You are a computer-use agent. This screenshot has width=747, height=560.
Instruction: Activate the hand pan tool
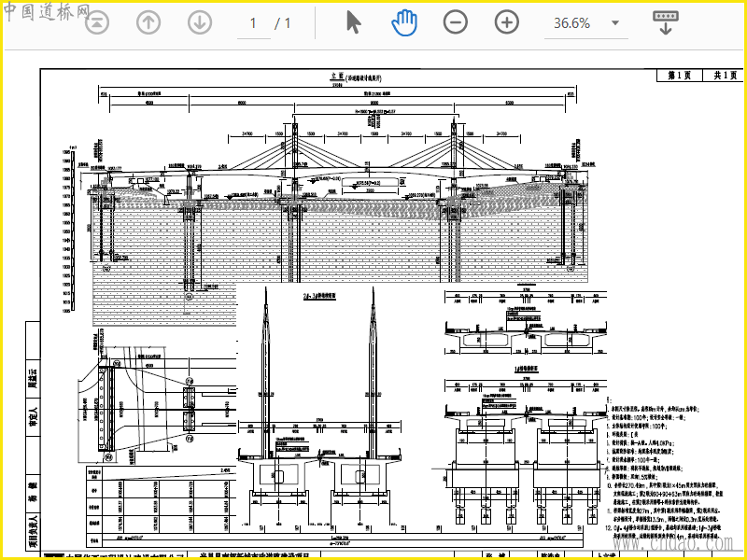[404, 22]
